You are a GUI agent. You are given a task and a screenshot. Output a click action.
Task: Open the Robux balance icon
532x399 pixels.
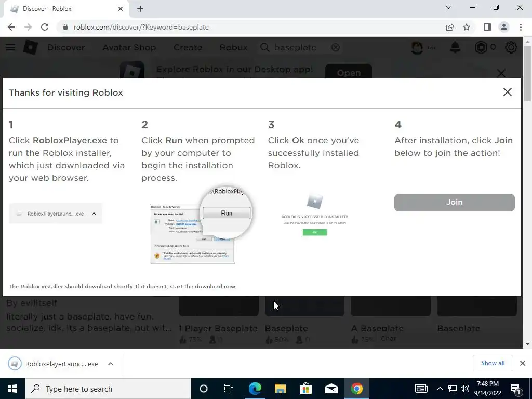[x=481, y=47]
